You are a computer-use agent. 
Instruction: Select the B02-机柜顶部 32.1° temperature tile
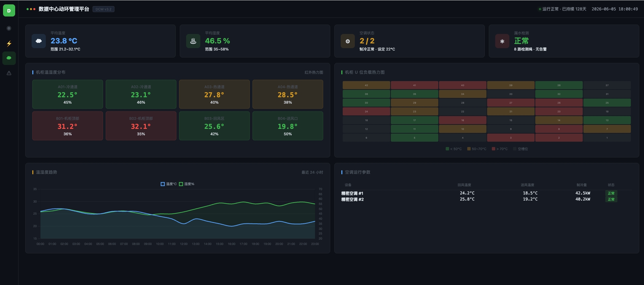tap(141, 126)
